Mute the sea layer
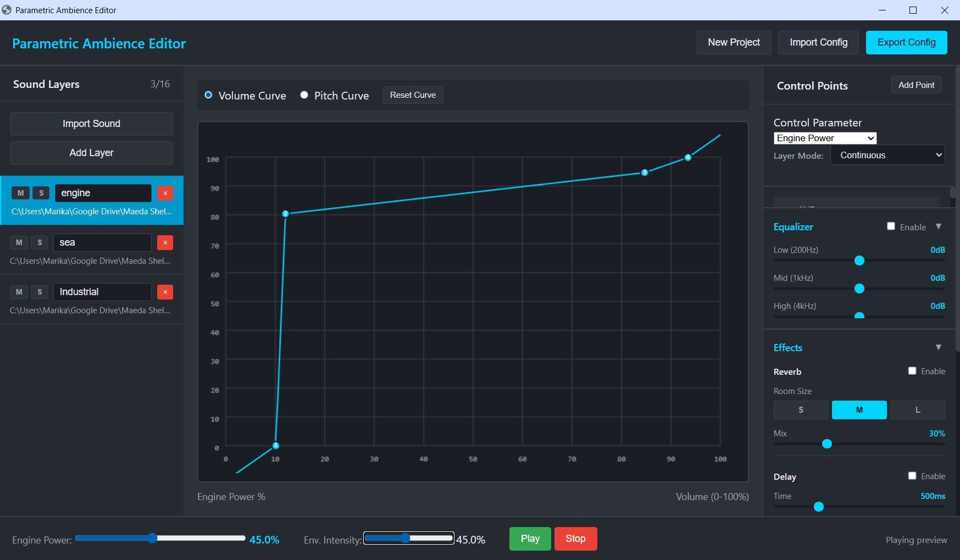This screenshot has width=960, height=560. tap(19, 242)
